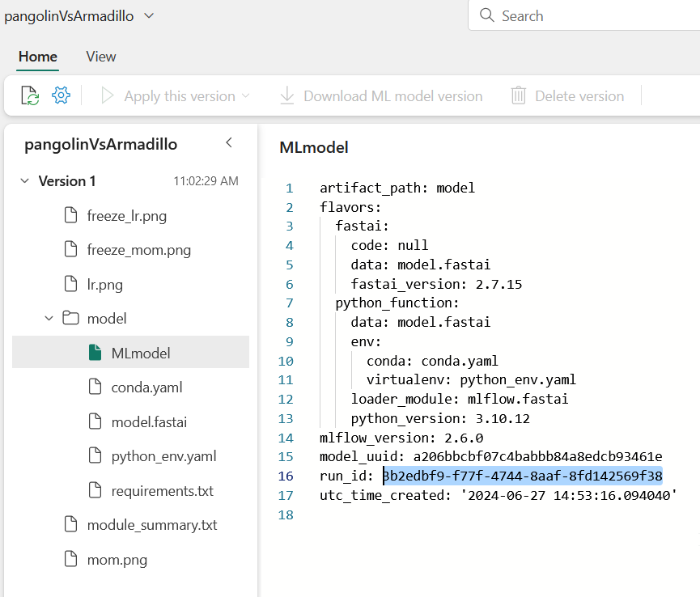Image resolution: width=700 pixels, height=597 pixels.
Task: Switch to the View tab
Action: tap(101, 57)
